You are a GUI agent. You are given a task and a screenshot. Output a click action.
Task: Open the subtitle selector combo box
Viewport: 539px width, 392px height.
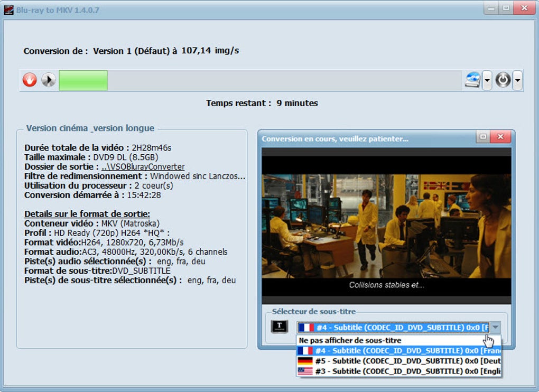click(x=399, y=328)
